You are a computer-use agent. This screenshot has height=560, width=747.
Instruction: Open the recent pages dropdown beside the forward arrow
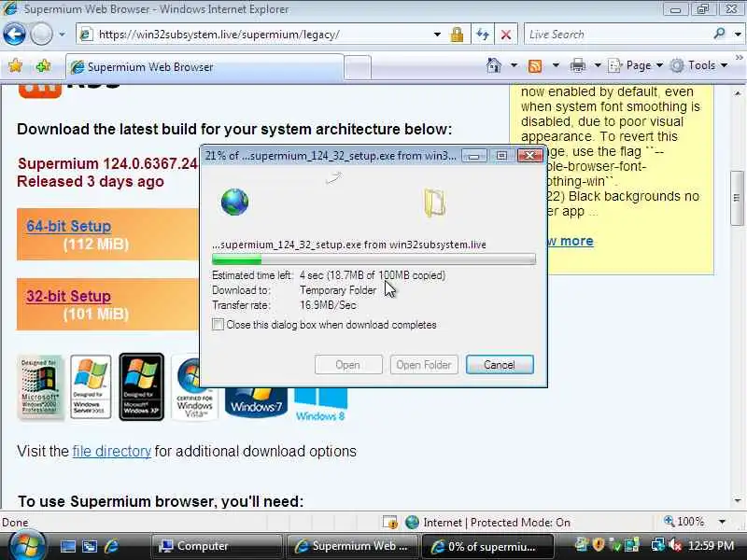62,35
